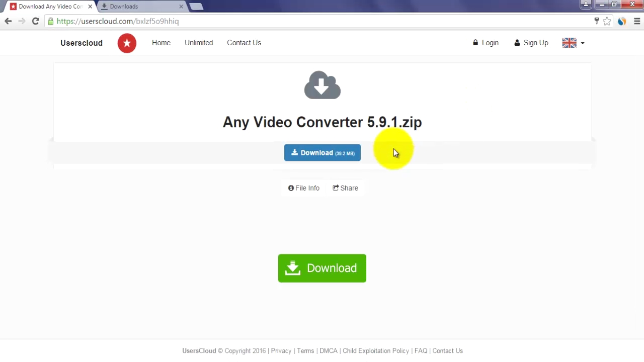Open the Chrome hamburger menu
Screen dimensions: 644x362
click(637, 21)
